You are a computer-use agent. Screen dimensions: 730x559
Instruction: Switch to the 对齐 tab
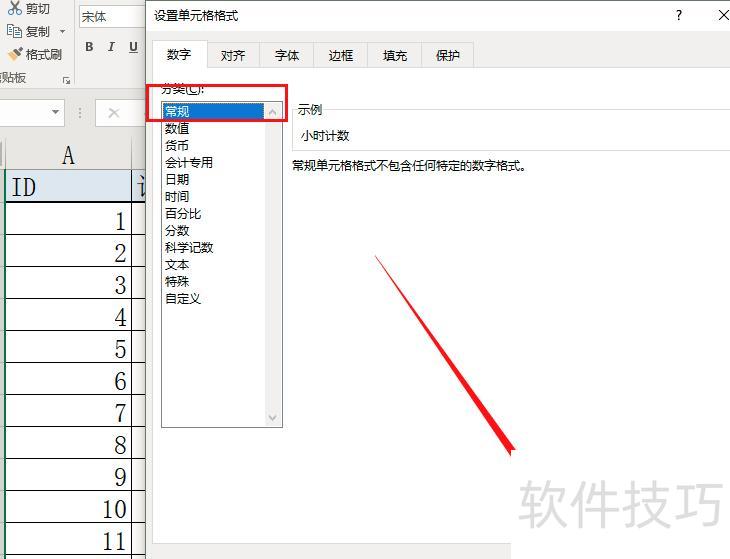233,56
